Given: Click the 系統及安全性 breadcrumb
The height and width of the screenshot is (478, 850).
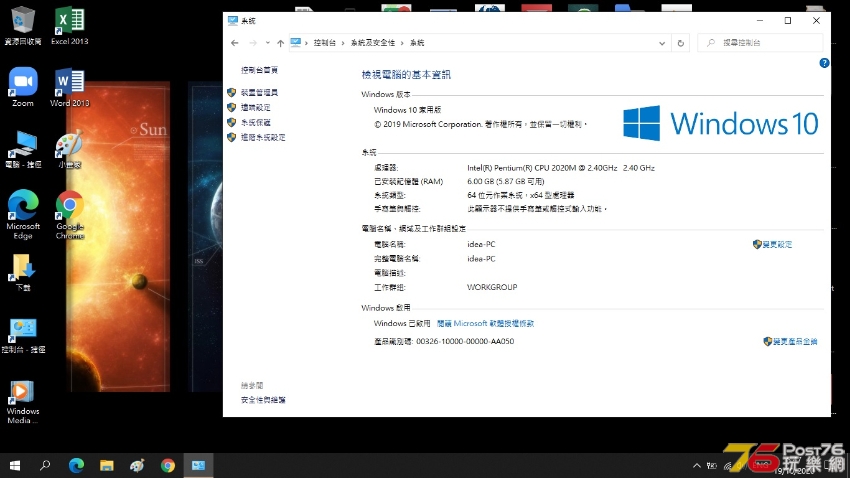Looking at the screenshot, I should (x=373, y=43).
